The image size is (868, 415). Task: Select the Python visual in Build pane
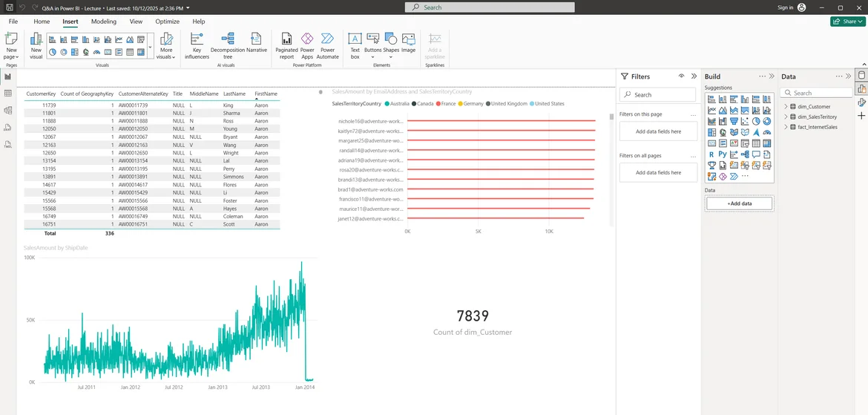(x=722, y=154)
